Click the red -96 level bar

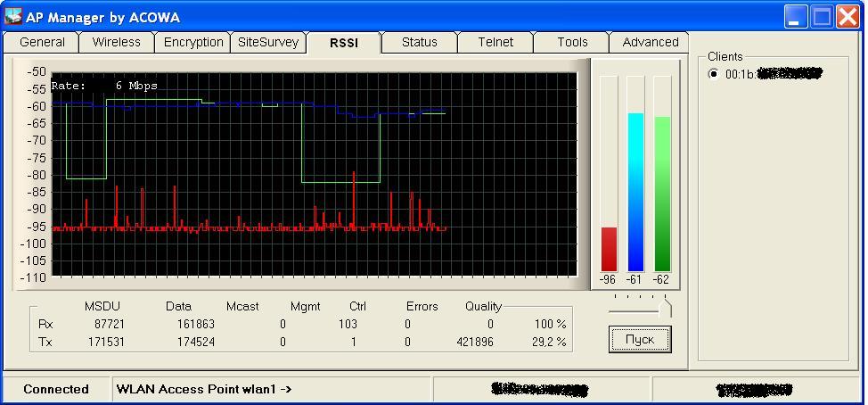coord(609,249)
